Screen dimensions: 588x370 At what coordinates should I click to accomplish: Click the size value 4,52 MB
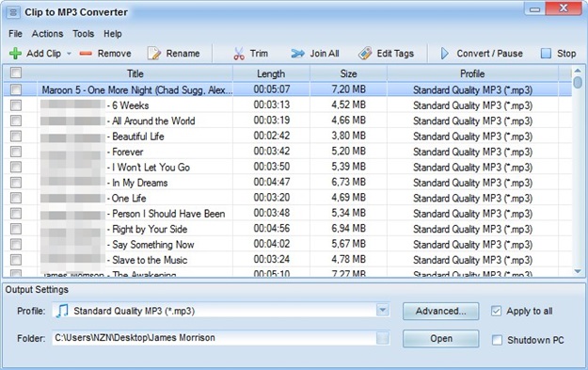point(348,105)
